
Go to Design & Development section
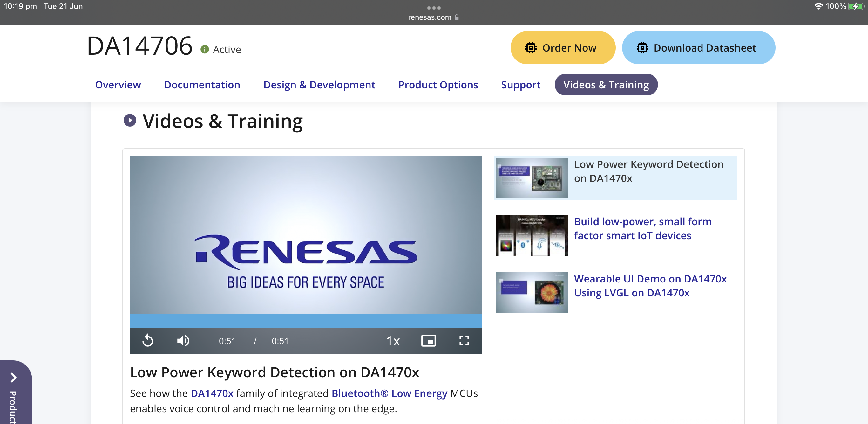[x=319, y=85]
